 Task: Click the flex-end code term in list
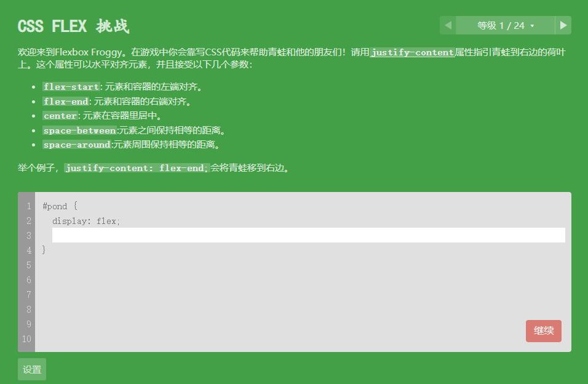[66, 102]
